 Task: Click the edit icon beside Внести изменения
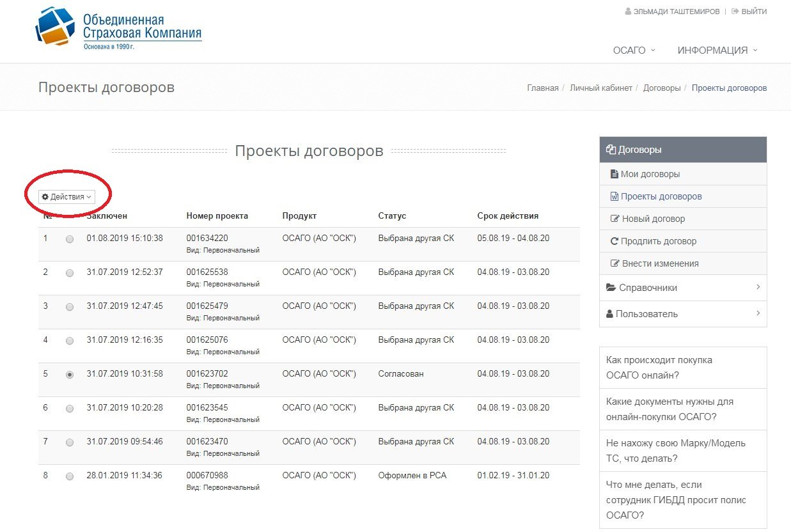tap(615, 263)
